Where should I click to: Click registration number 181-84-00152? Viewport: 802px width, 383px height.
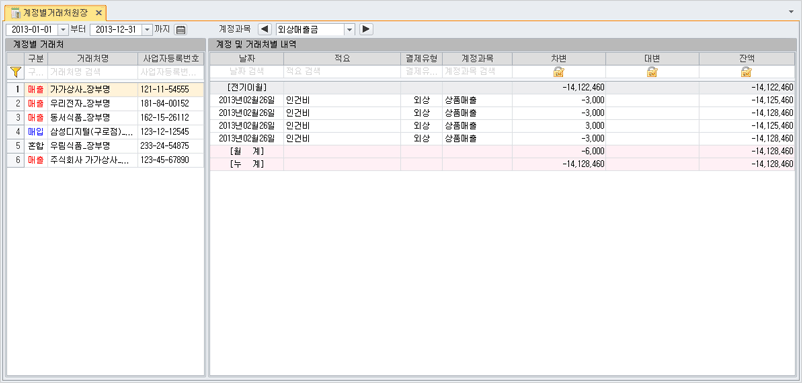coord(164,103)
